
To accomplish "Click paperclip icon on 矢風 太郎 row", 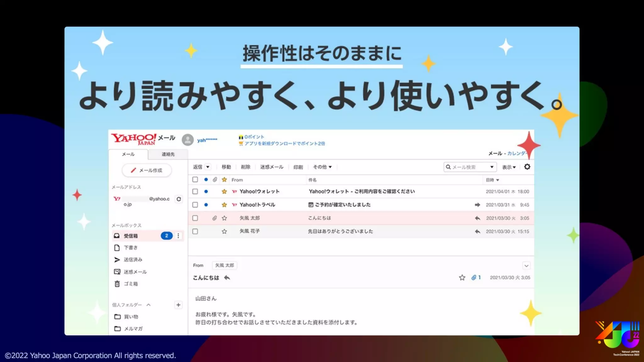I will [214, 218].
